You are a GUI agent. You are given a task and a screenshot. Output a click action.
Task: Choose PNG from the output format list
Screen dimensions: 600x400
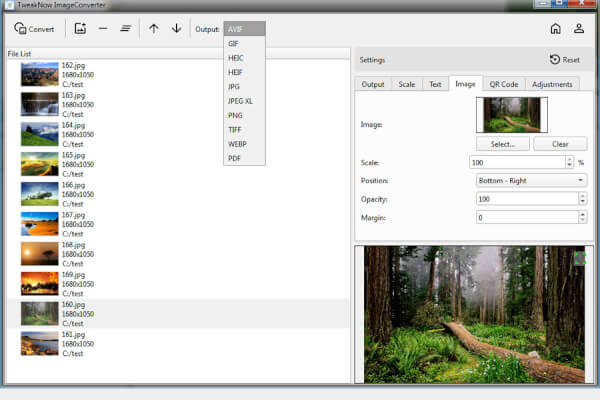[x=235, y=115]
